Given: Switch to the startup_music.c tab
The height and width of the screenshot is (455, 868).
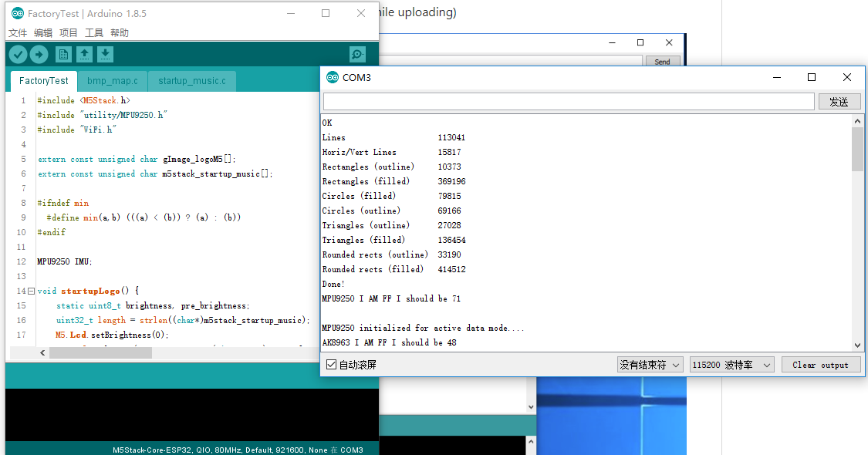Looking at the screenshot, I should 192,81.
